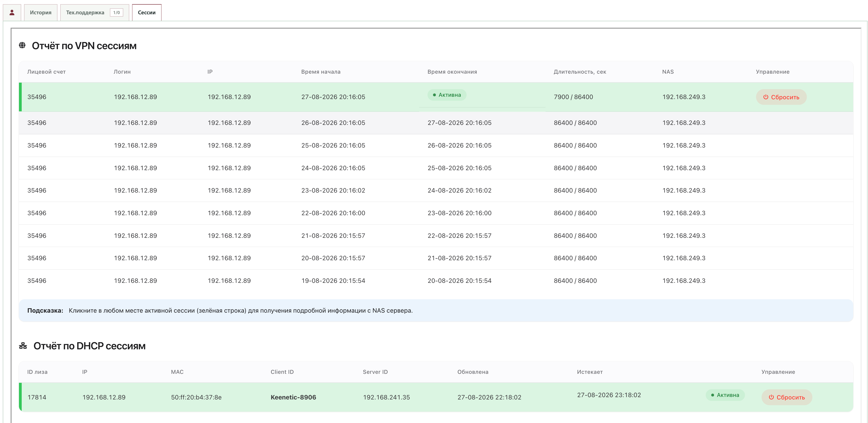Click end time 24-08-2026 20:16:02
This screenshot has height=423, width=868.
point(459,190)
